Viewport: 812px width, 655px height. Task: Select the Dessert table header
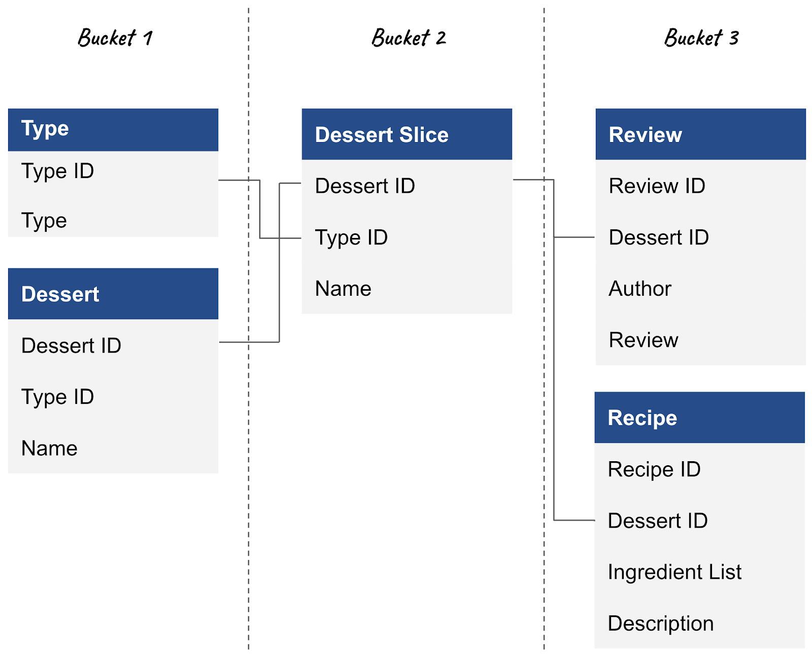[x=113, y=294]
